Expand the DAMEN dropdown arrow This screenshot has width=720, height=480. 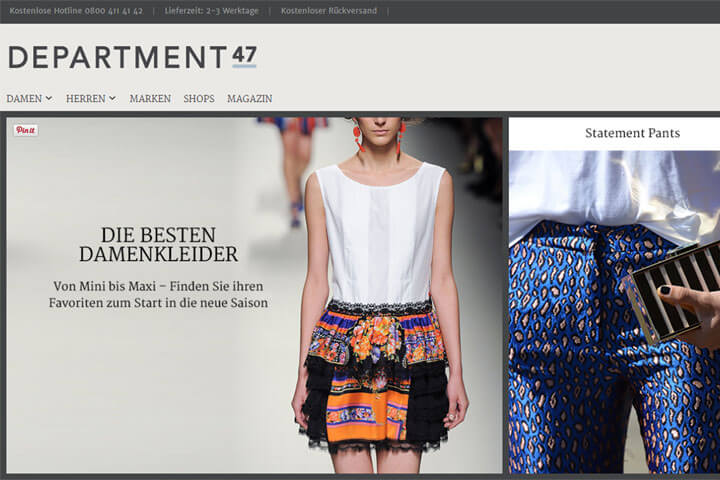pos(49,98)
